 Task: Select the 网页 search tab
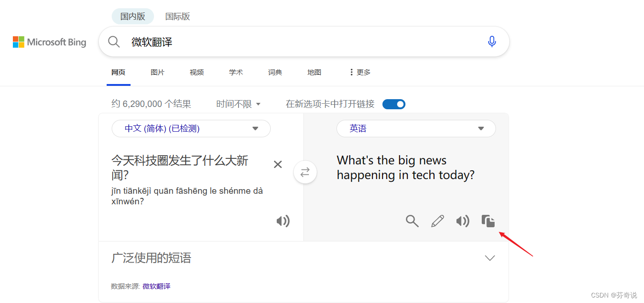(x=118, y=72)
